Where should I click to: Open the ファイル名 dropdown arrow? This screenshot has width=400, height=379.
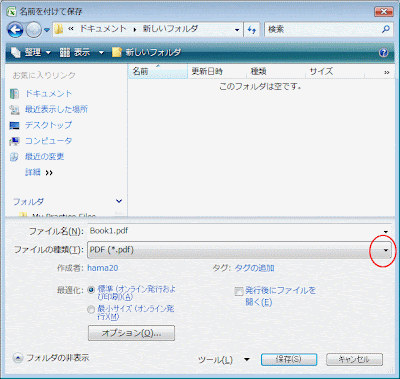click(x=386, y=232)
